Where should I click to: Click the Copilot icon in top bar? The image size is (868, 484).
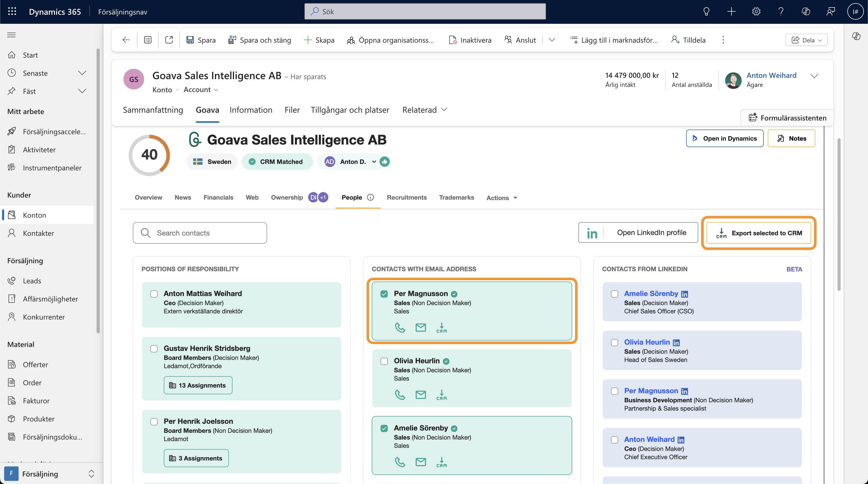point(806,11)
